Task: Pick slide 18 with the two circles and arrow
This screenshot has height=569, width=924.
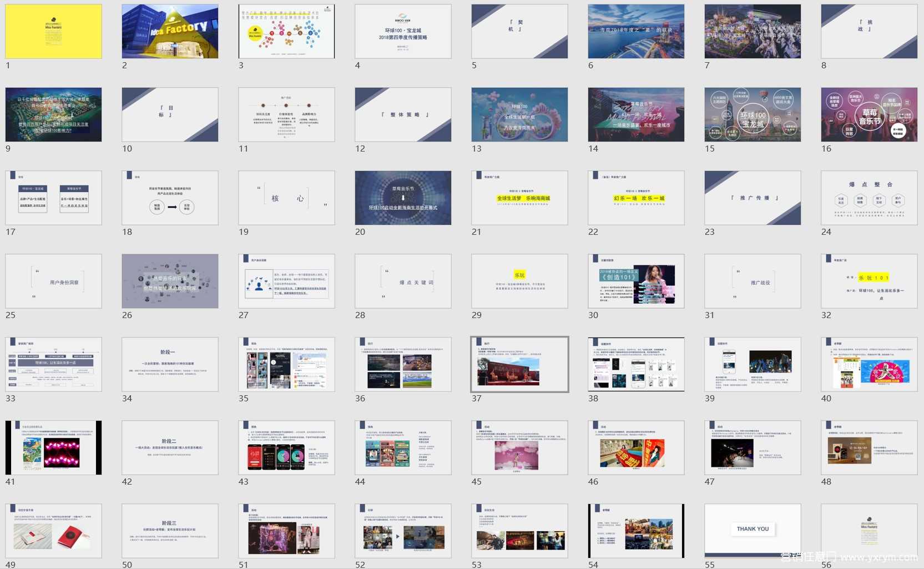Action: tap(170, 198)
